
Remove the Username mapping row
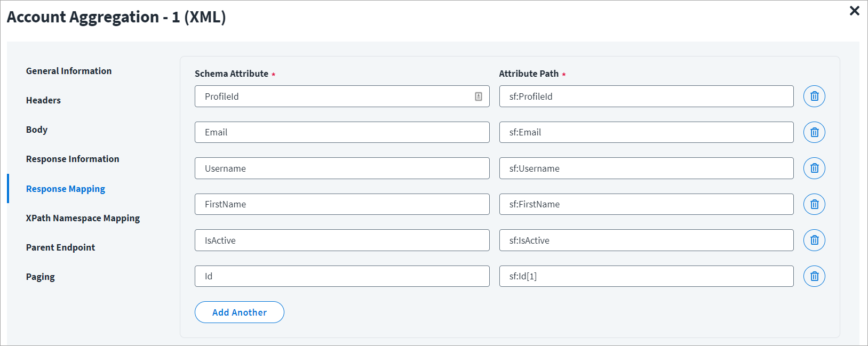[x=814, y=168]
